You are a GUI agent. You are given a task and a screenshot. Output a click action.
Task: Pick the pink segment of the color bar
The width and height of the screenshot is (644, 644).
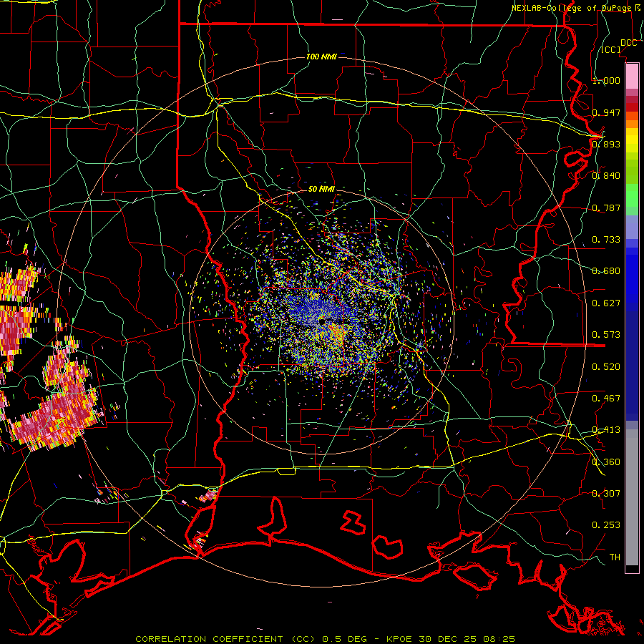click(x=632, y=76)
